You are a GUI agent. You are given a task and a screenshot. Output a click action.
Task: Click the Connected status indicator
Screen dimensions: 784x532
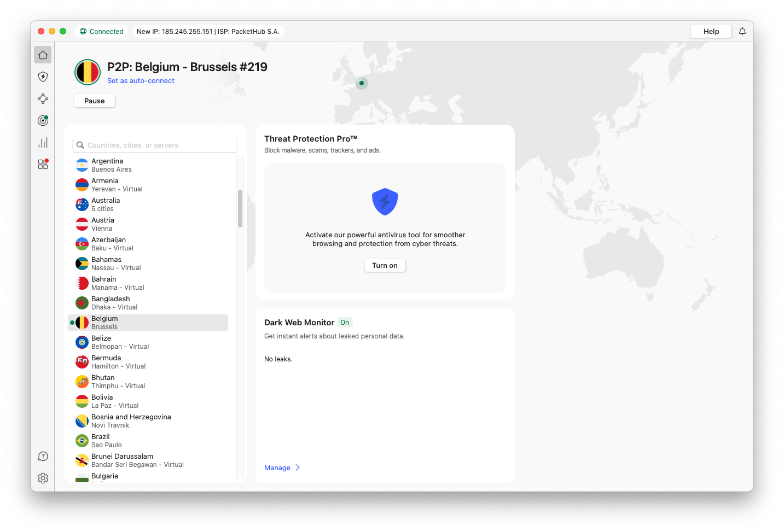click(x=102, y=32)
